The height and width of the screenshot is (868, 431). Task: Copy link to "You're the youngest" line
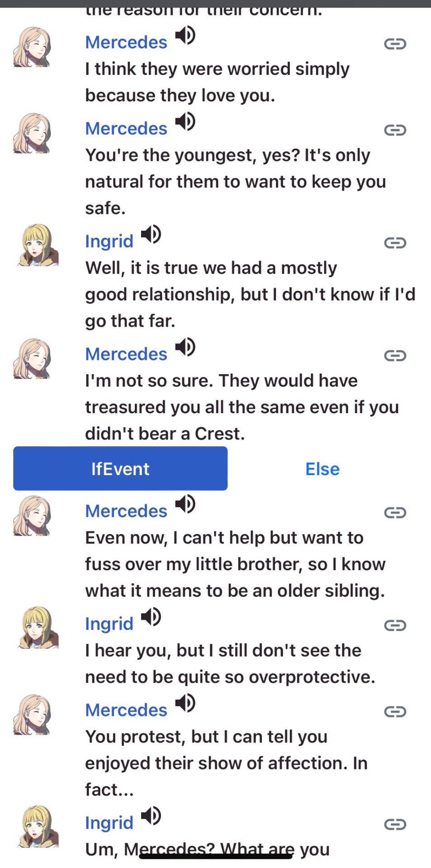coord(395,130)
